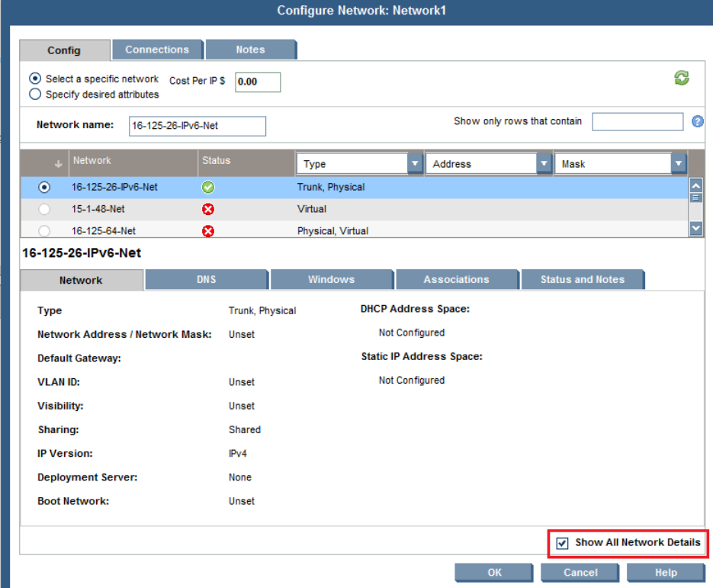Uncheck Show All Network Details checkbox
The image size is (713, 588).
(563, 543)
